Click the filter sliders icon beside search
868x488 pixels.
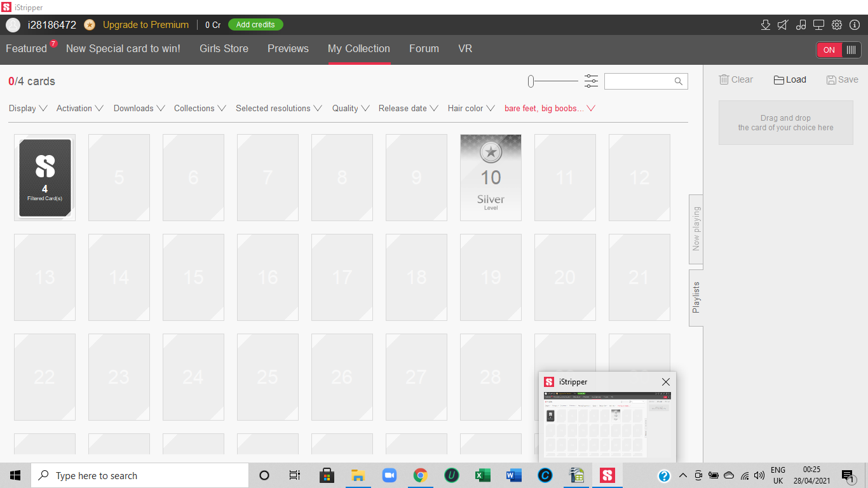click(591, 81)
